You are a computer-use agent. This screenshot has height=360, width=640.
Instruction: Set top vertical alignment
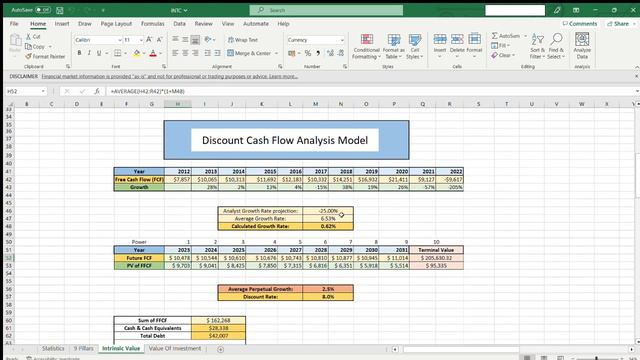point(175,39)
